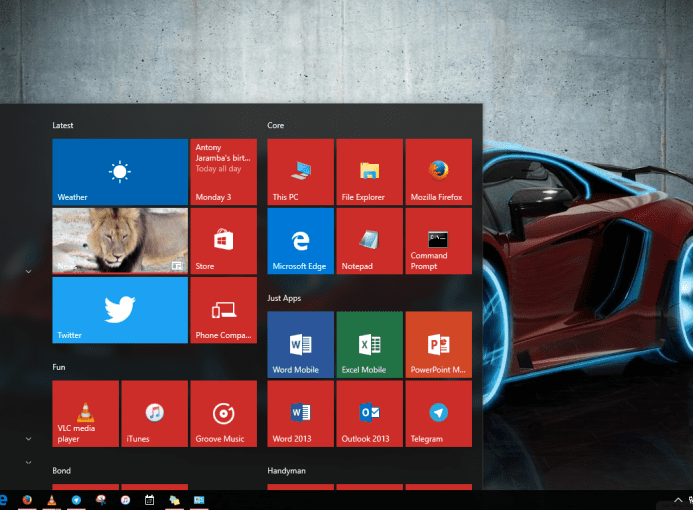The width and height of the screenshot is (693, 510).
Task: Click the iTunes icon on the taskbar
Action: click(x=126, y=500)
